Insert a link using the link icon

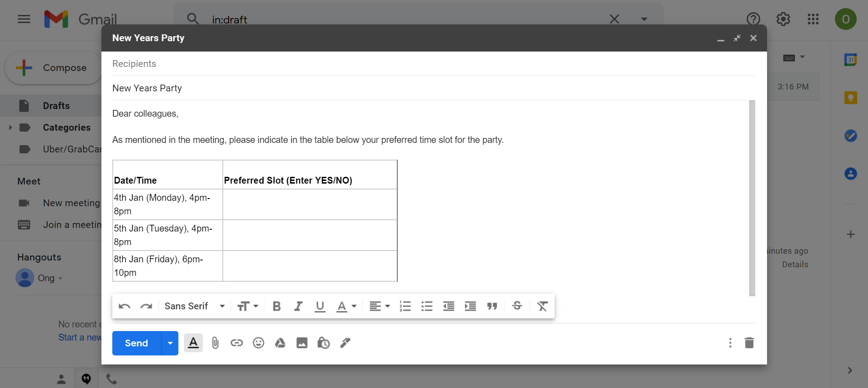(x=237, y=343)
